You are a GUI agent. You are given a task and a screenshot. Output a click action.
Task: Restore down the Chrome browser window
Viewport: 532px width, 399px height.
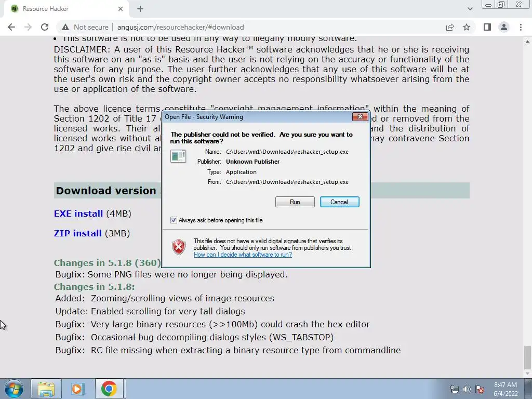(501, 4)
